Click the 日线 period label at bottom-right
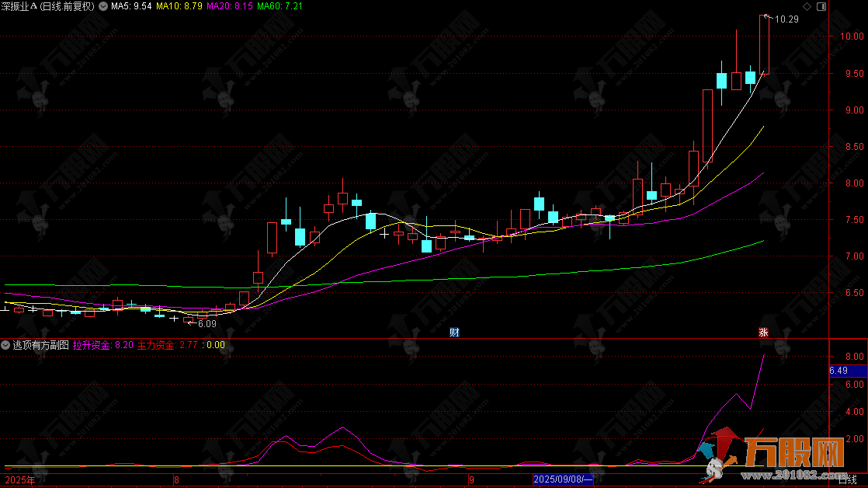 click(x=848, y=480)
